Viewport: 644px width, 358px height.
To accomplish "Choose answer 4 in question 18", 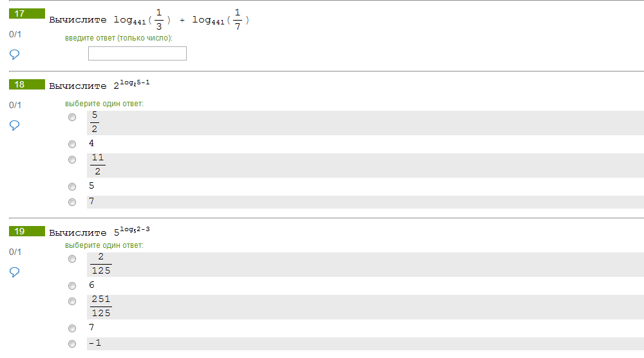I will [72, 144].
